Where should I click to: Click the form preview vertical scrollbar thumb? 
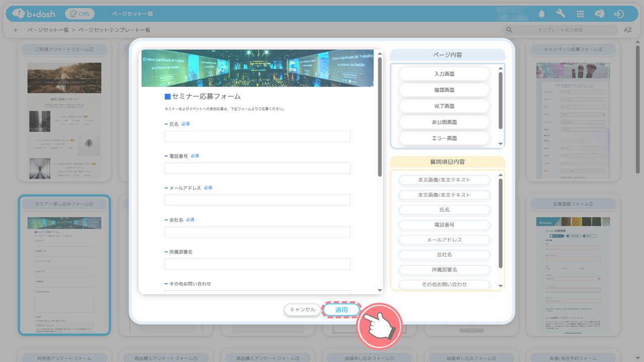click(380, 117)
